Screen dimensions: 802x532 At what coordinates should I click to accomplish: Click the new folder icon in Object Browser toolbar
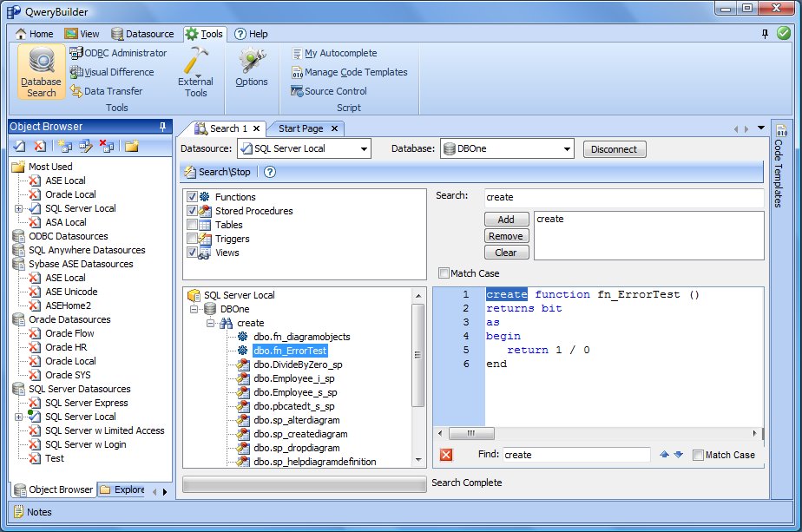pos(131,147)
